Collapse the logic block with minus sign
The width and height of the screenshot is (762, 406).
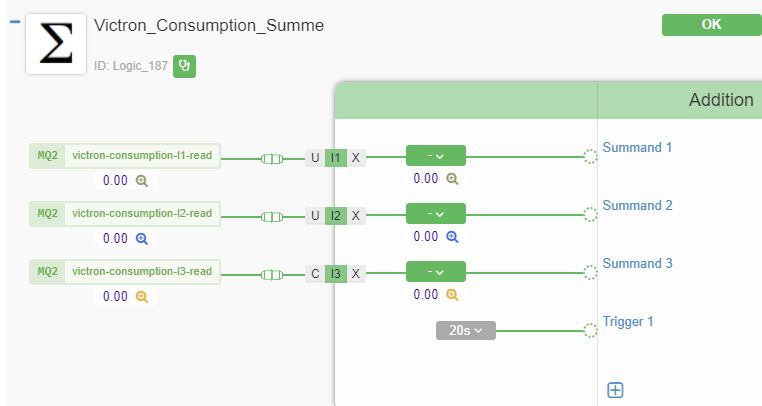pos(15,21)
